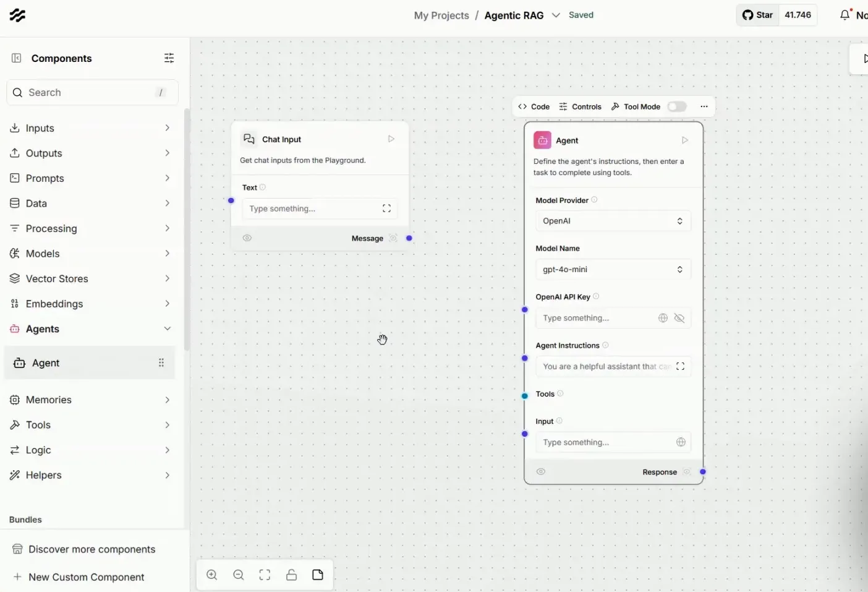Screen dimensions: 868x592
Task: Collapse the Components sidebar panel icon
Action: pos(17,58)
